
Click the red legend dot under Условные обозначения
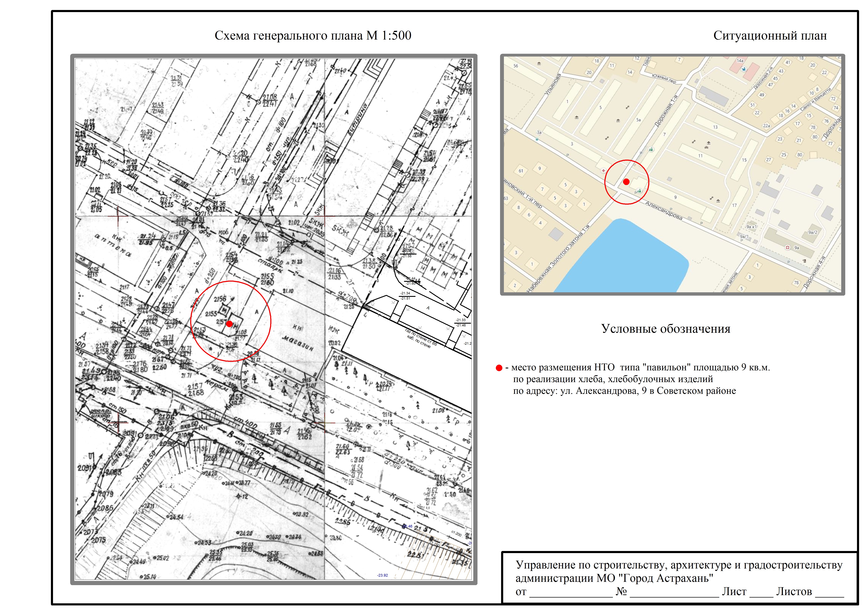pos(499,368)
